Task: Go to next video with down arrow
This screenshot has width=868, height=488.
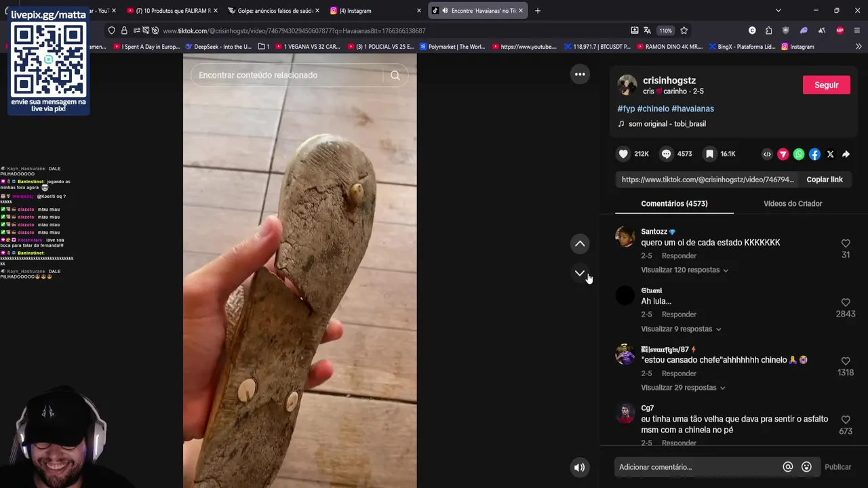Action: click(580, 273)
